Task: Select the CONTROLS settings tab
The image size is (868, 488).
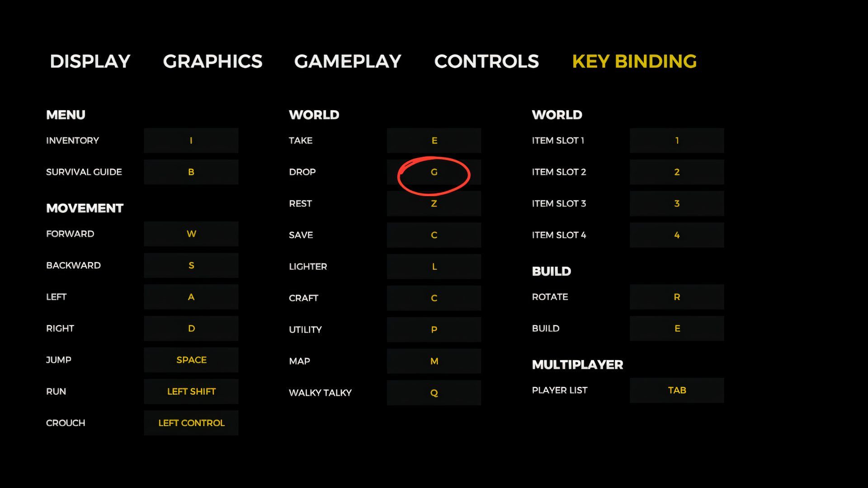Action: [486, 60]
